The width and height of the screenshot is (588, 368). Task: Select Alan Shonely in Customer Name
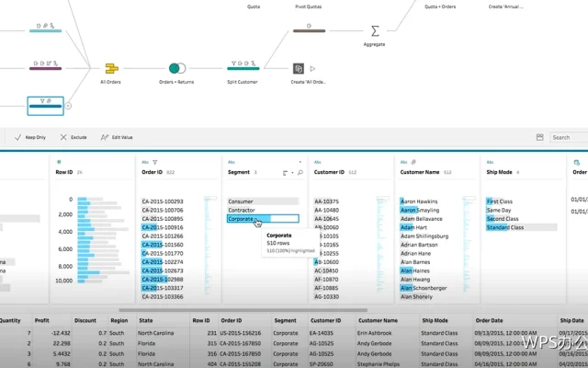tap(416, 296)
